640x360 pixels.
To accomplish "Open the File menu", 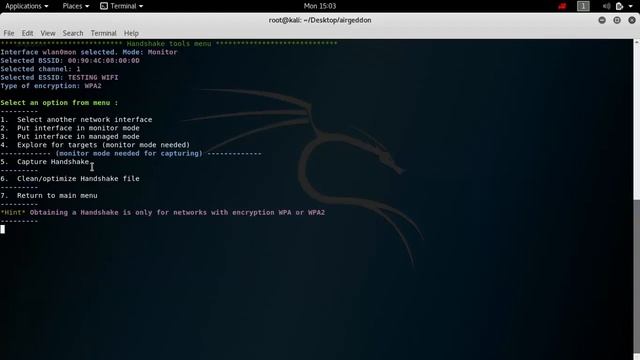I will (x=9, y=33).
